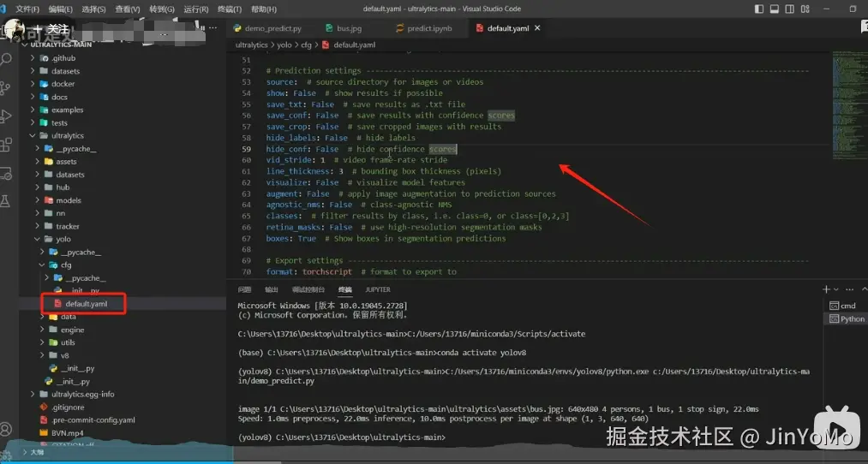This screenshot has width=868, height=464.
Task: Open the 编辑(E) menu
Action: coord(61,9)
